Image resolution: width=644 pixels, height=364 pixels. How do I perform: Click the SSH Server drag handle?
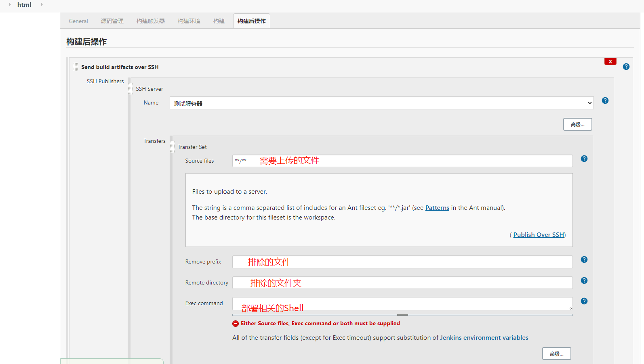[x=130, y=89]
